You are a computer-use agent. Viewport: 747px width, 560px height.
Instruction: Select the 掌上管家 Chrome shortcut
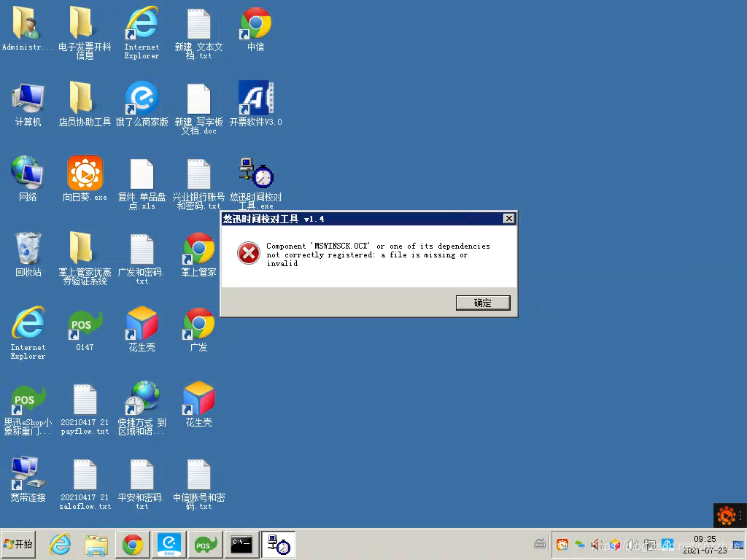coord(198,254)
